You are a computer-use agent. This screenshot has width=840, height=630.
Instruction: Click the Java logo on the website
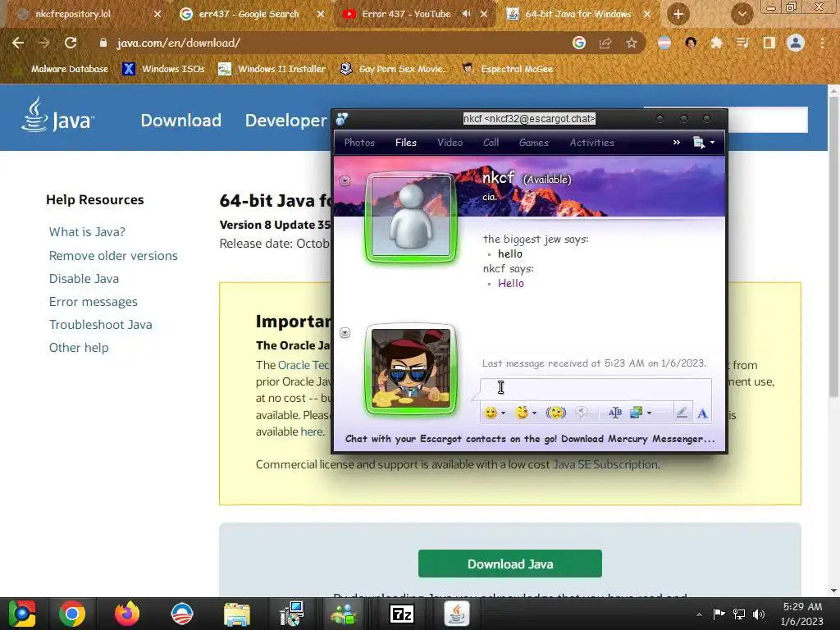[x=57, y=115]
